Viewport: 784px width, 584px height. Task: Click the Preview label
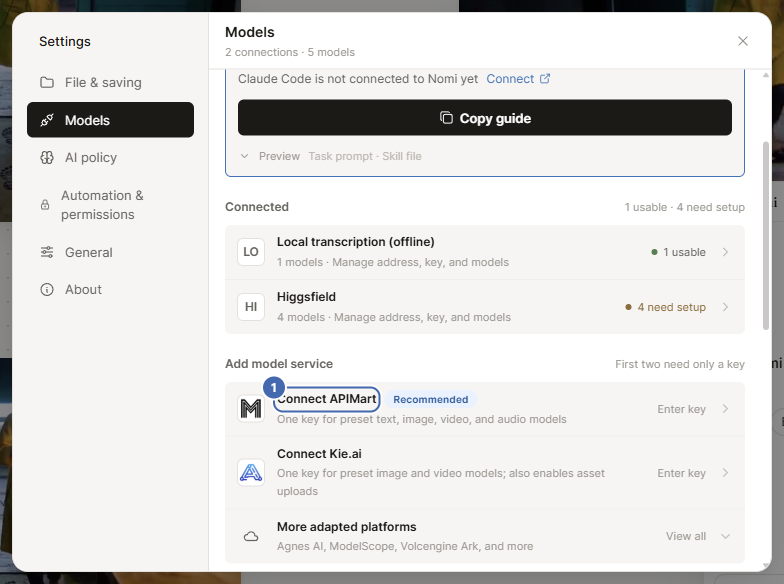tap(280, 156)
